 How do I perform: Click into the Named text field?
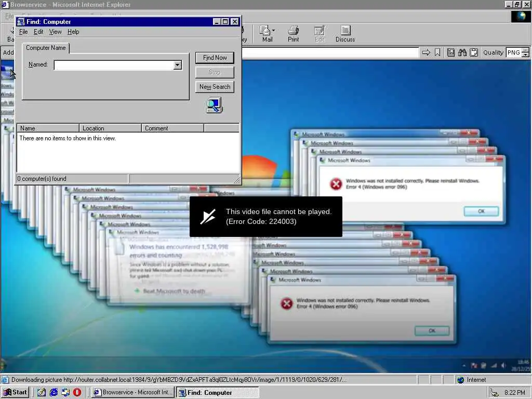(114, 65)
